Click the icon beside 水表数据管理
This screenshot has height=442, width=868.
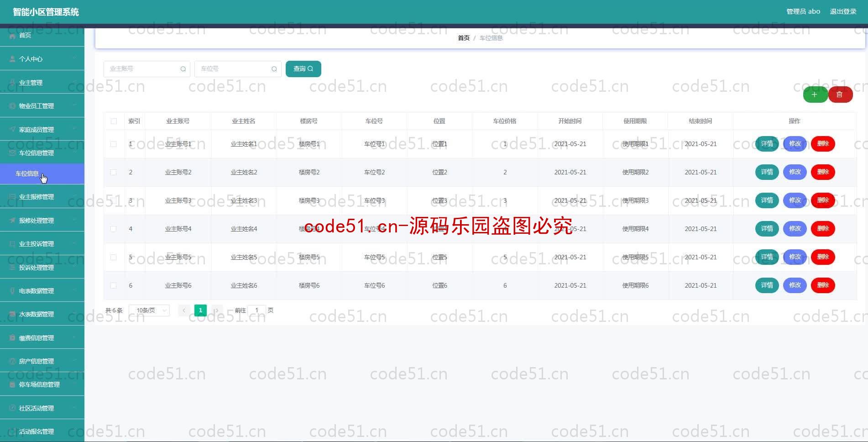[12, 314]
